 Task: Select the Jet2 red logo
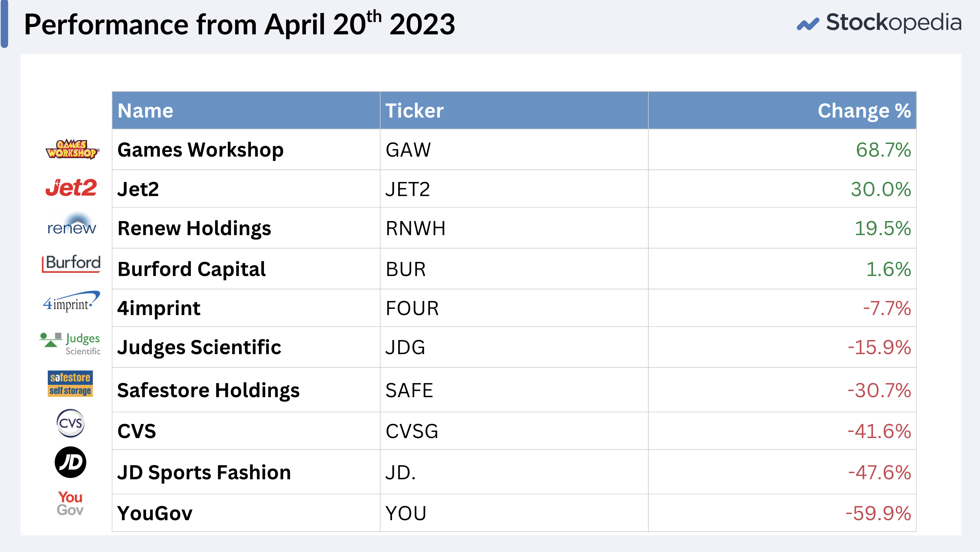tap(71, 187)
